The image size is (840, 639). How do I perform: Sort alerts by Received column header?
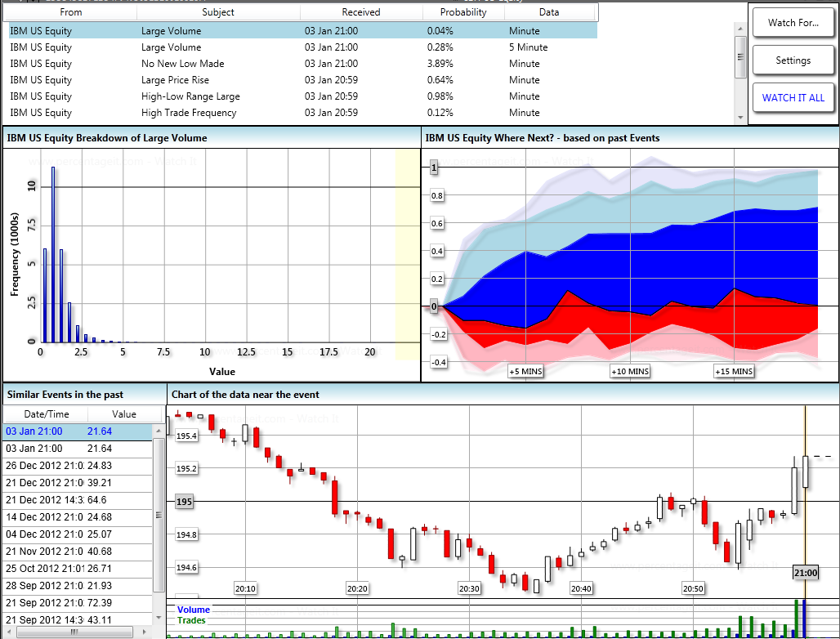coord(361,11)
